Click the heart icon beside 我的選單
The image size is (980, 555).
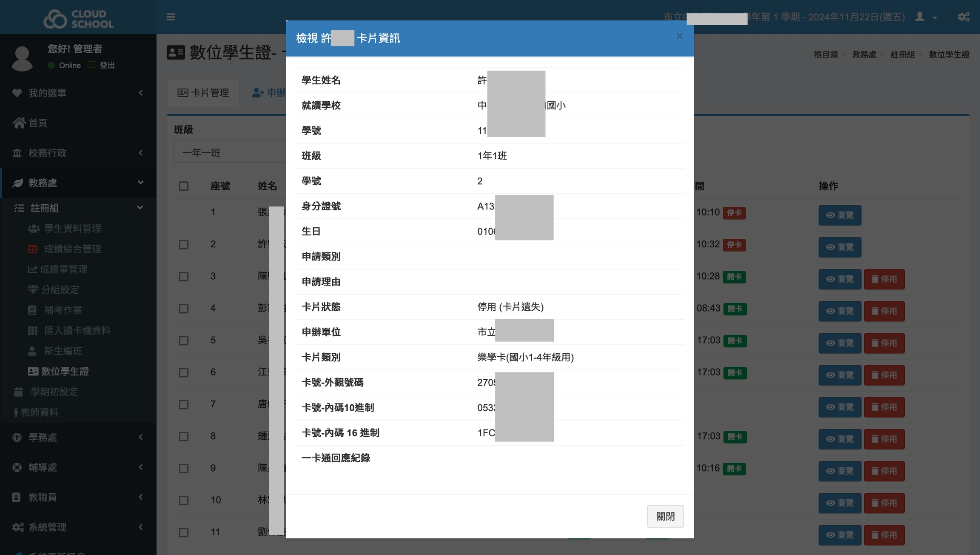tap(17, 93)
